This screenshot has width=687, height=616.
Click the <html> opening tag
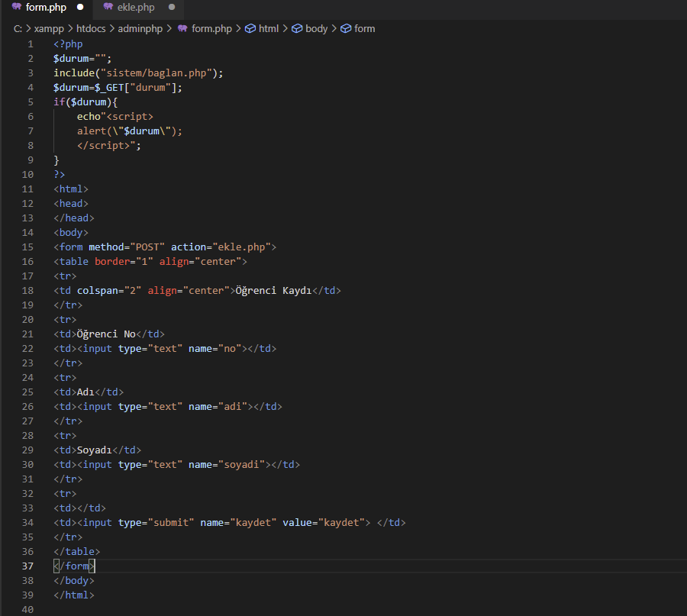point(71,189)
